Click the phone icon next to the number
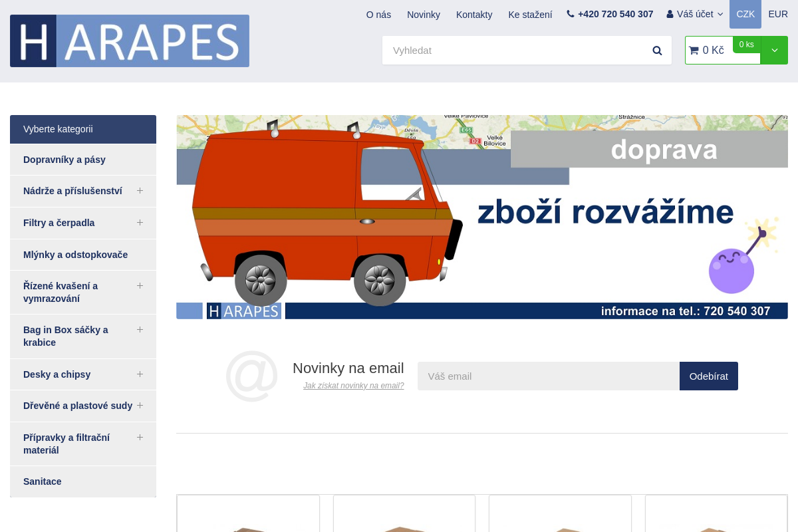Viewport: 798px width, 532px height. click(x=571, y=13)
